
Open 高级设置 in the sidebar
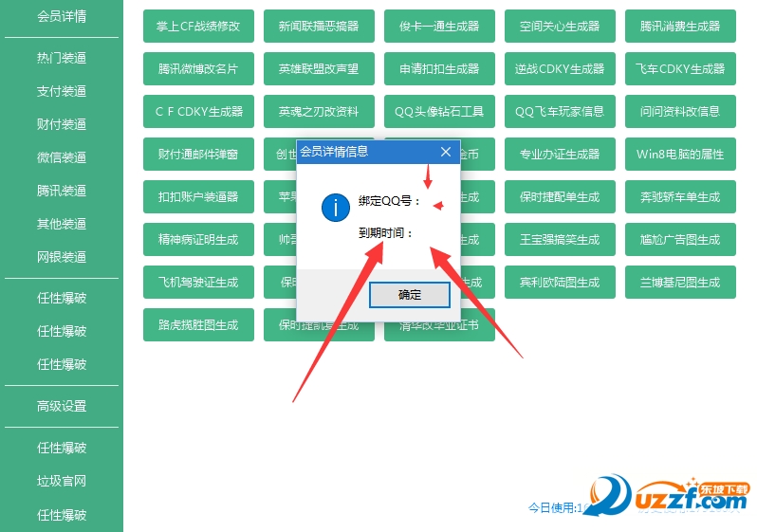click(x=62, y=406)
